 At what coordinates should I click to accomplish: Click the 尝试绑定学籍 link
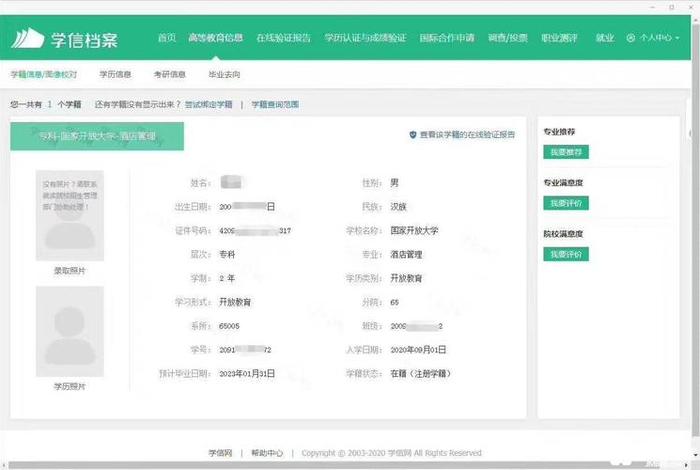coord(208,104)
